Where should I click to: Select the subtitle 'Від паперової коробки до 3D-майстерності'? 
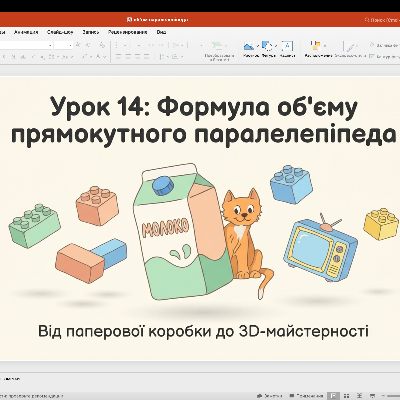coord(203,331)
